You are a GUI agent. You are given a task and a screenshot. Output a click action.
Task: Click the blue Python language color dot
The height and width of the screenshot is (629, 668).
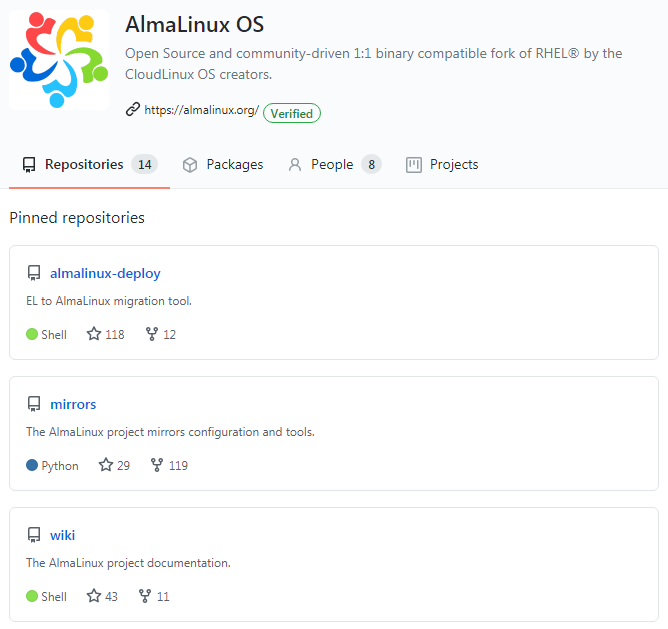coord(32,465)
